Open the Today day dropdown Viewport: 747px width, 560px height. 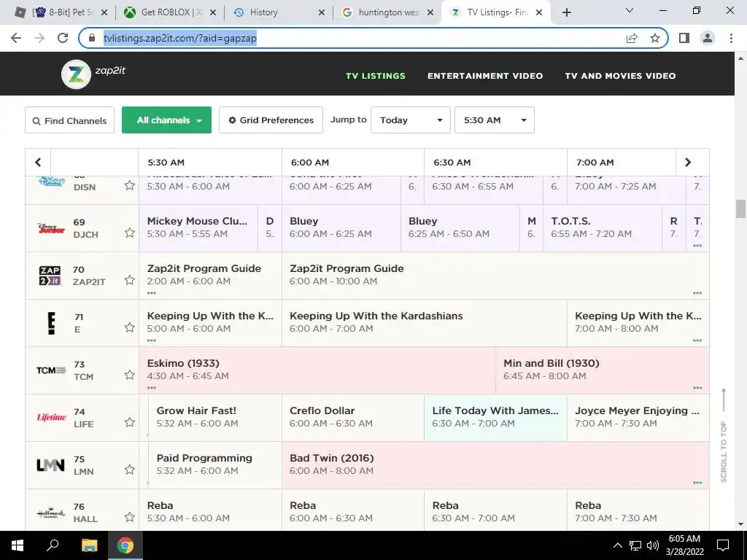point(410,120)
